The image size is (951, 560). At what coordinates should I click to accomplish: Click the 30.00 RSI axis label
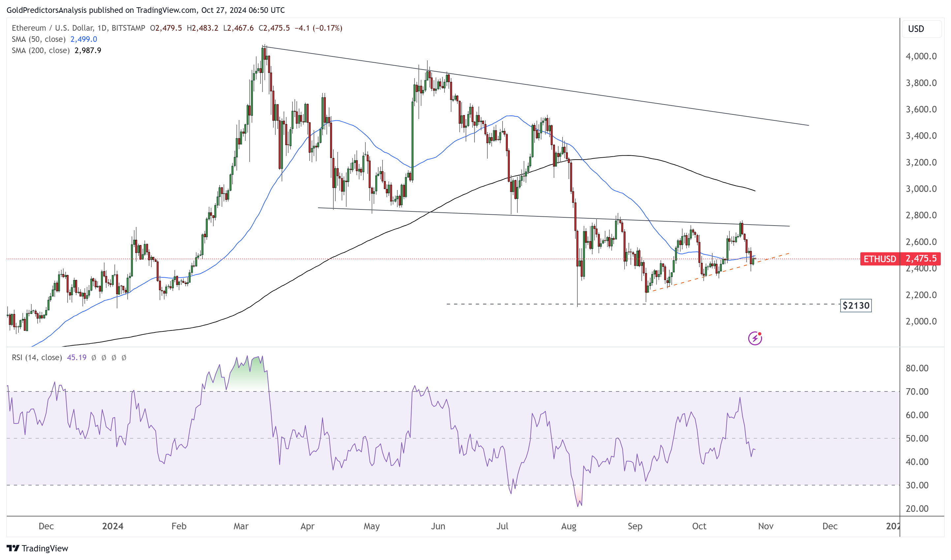917,485
